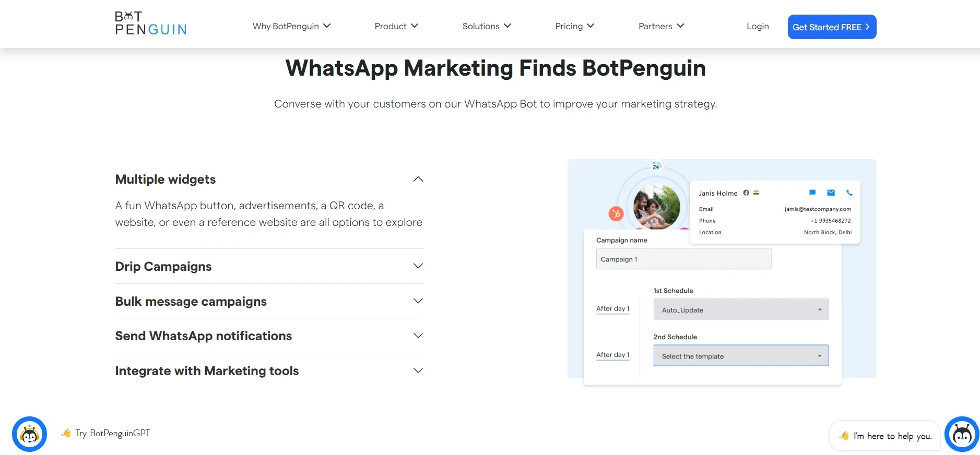Expand Send WhatsApp notifications accordion

(x=269, y=336)
